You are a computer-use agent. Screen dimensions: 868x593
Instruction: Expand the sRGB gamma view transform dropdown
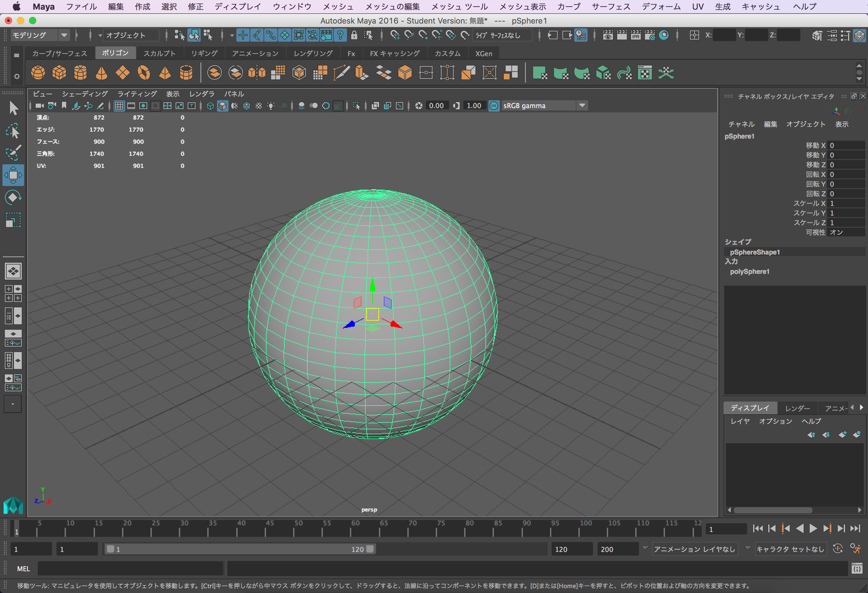[x=582, y=106]
